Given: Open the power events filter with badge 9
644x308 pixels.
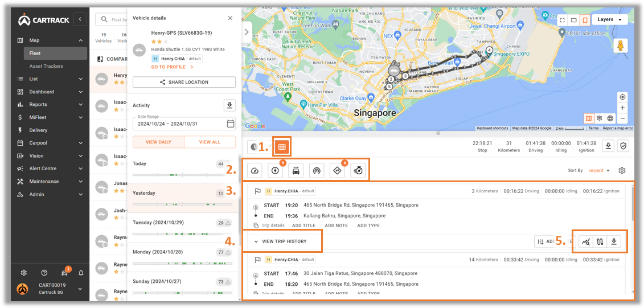Looking at the screenshot, I should click(x=275, y=171).
